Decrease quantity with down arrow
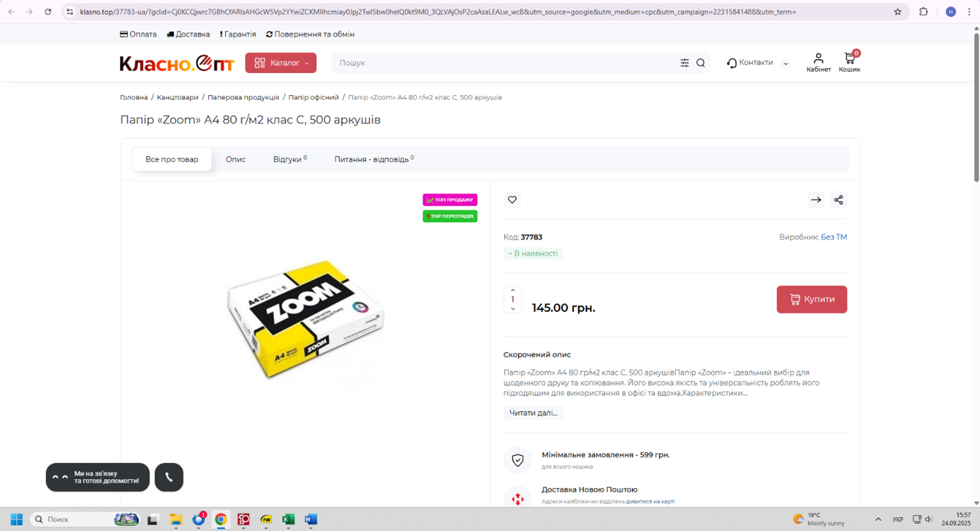This screenshot has width=980, height=531. click(x=513, y=309)
